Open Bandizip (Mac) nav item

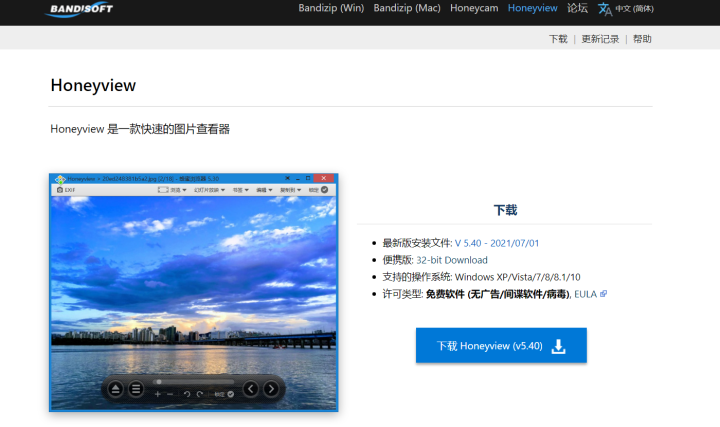point(407,8)
